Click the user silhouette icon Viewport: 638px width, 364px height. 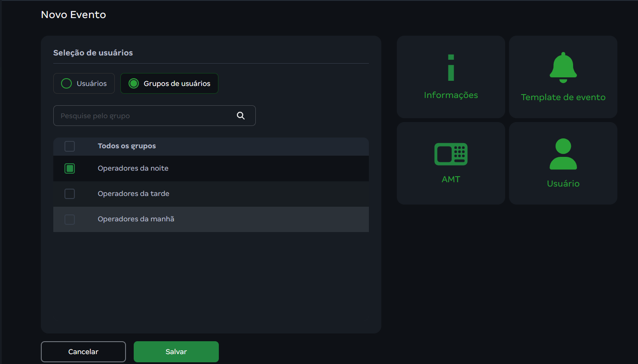pos(563,154)
